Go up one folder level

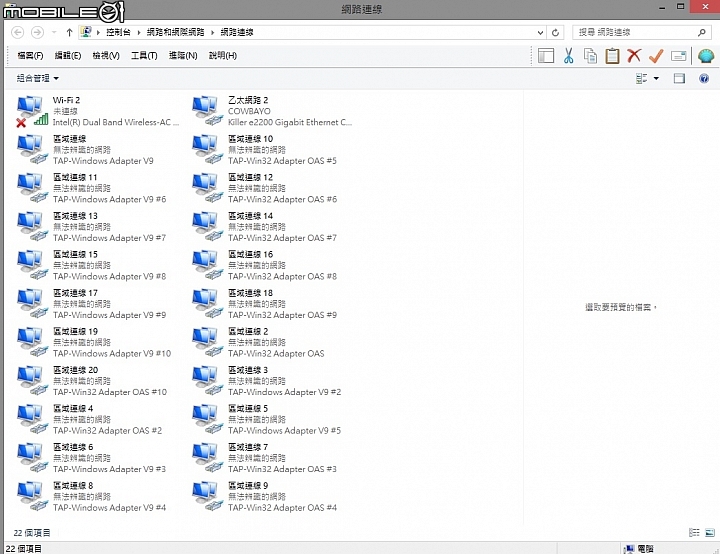pos(69,32)
